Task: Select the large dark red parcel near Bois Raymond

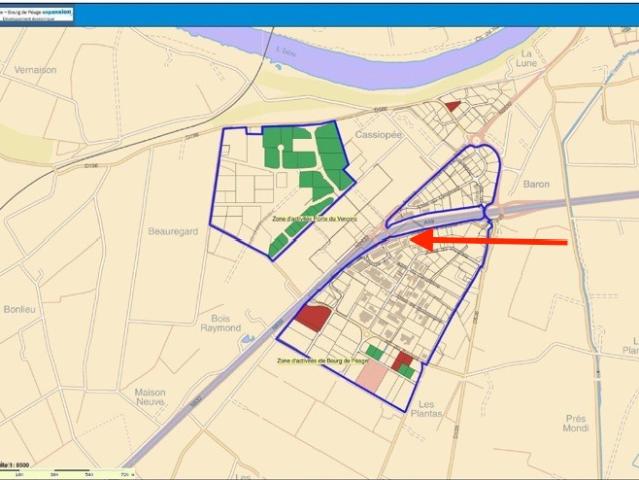Action: pyautogui.click(x=313, y=318)
